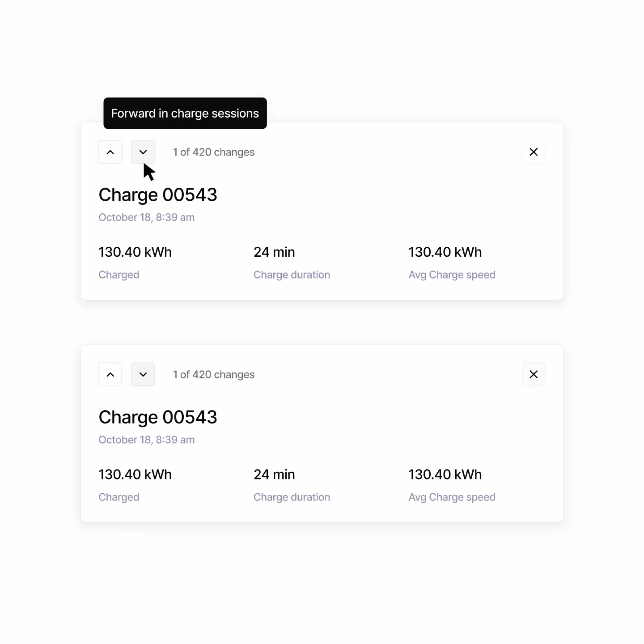Open the 'Charge 00543' title in lower card
Viewport: 644px width, 644px height.
158,417
